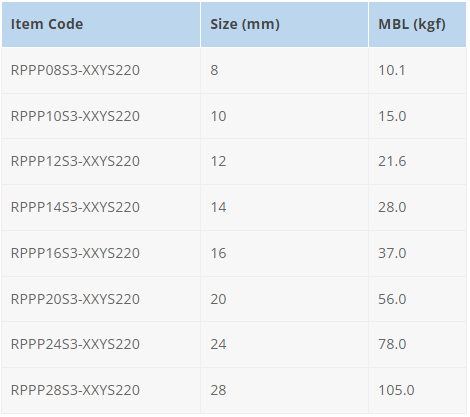The width and height of the screenshot is (470, 417).
Task: Select item code RPPP24S3-XXYS220
Action: tap(75, 344)
